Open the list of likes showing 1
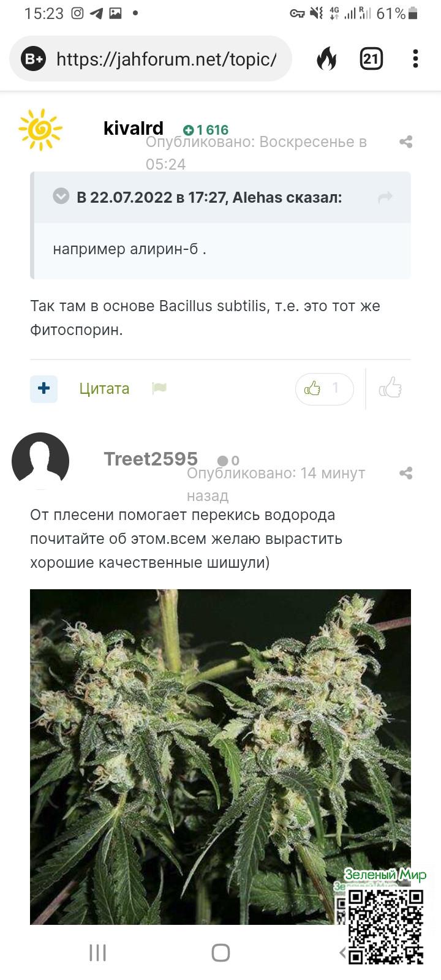This screenshot has width=441, height=980. point(325,388)
